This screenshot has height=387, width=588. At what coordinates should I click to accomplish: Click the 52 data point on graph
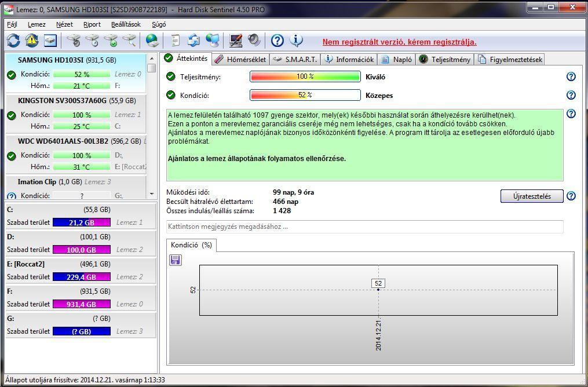[378, 290]
